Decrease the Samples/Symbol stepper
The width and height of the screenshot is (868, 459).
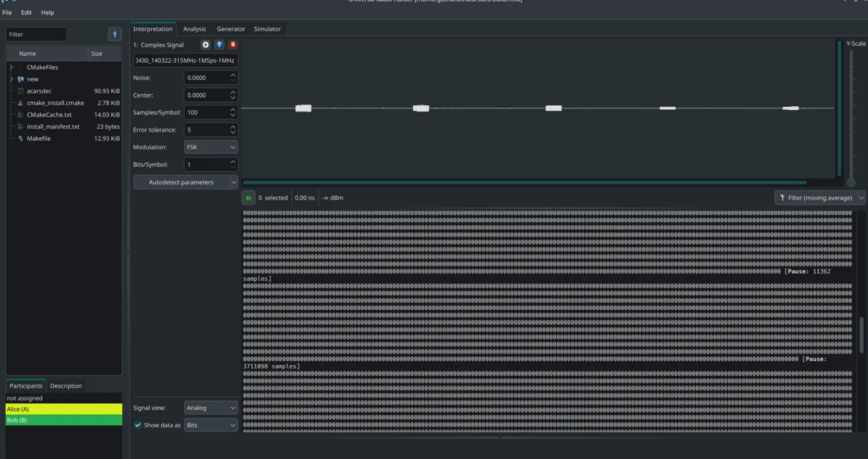pyautogui.click(x=233, y=115)
